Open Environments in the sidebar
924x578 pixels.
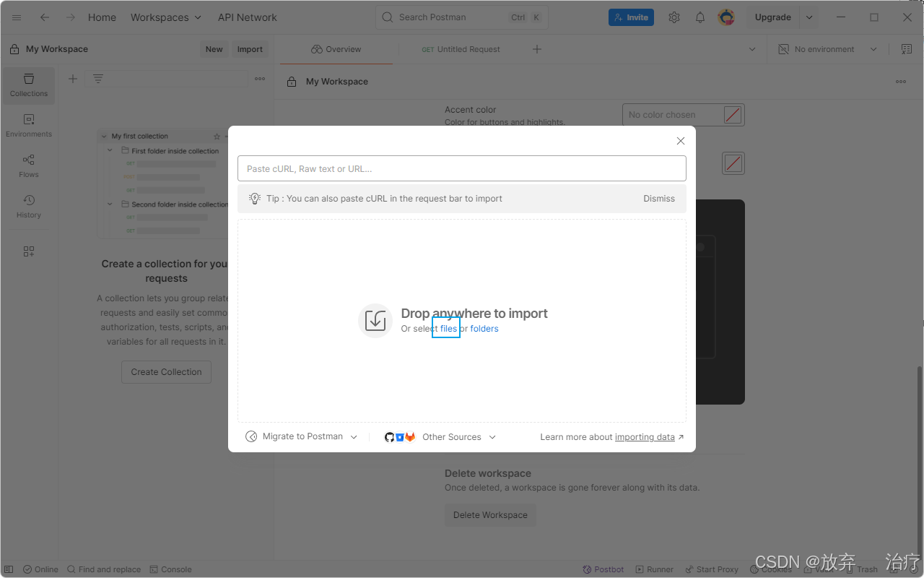coord(29,126)
